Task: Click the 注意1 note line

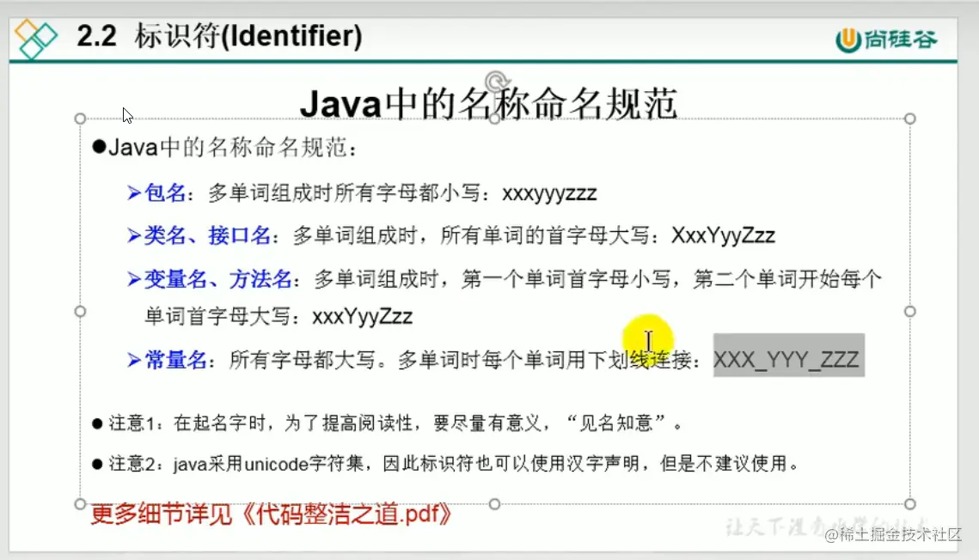Action: click(387, 423)
